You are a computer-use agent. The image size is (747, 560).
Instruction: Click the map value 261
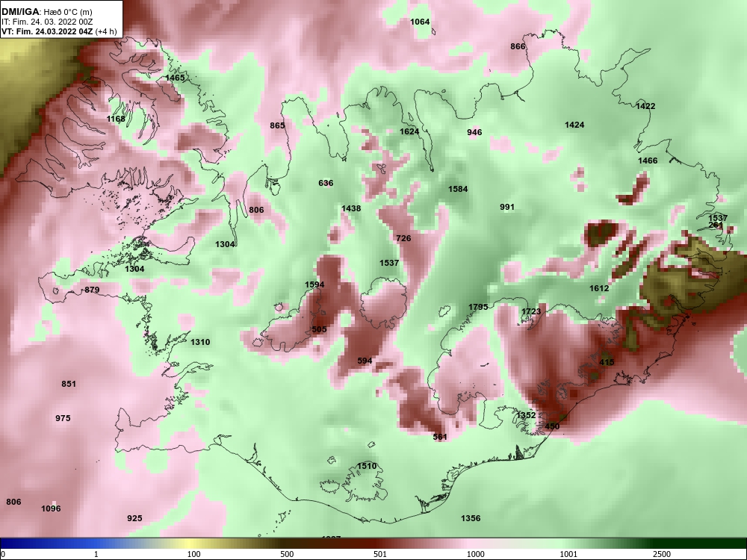(716, 225)
